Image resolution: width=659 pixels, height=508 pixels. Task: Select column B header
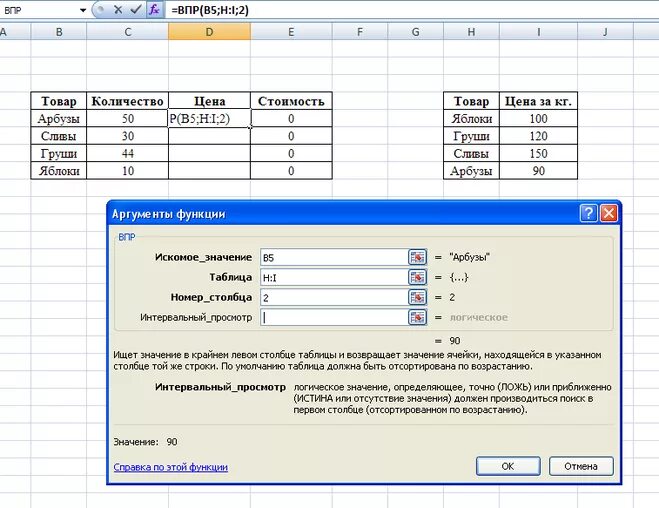pyautogui.click(x=59, y=32)
